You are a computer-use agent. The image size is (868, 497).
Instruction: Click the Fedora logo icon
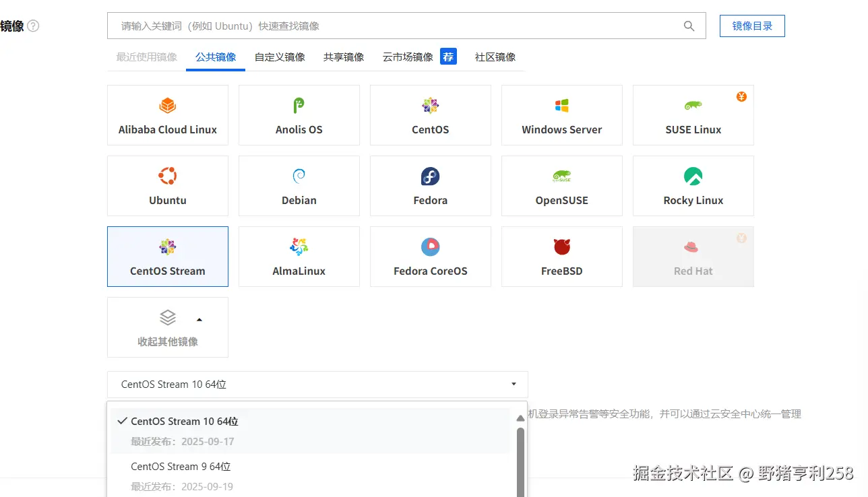point(430,176)
